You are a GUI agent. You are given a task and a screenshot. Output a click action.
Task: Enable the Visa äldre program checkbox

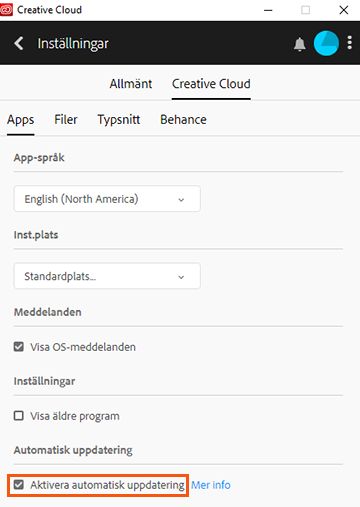19,416
